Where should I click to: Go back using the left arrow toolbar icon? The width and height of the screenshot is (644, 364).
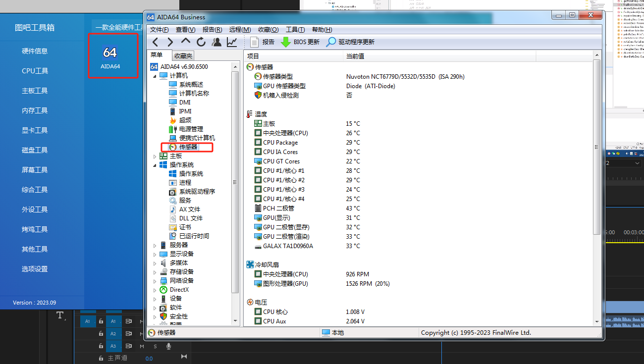tap(156, 42)
